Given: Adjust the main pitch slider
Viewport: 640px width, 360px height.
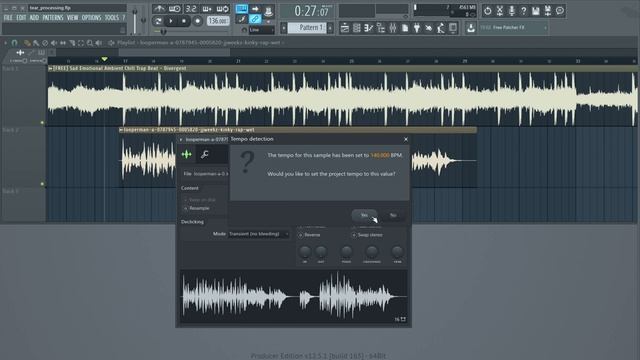Looking at the screenshot, I should (143, 20).
